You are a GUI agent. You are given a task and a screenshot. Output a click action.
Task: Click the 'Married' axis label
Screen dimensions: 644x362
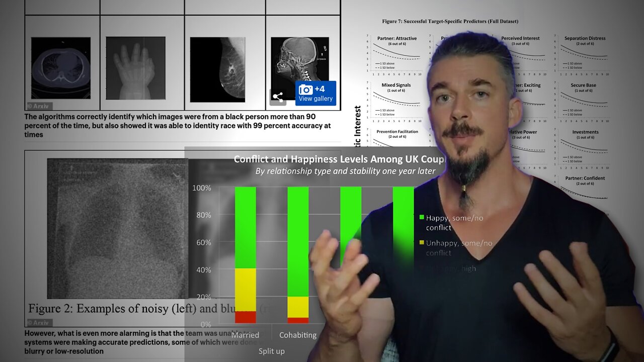(x=246, y=335)
